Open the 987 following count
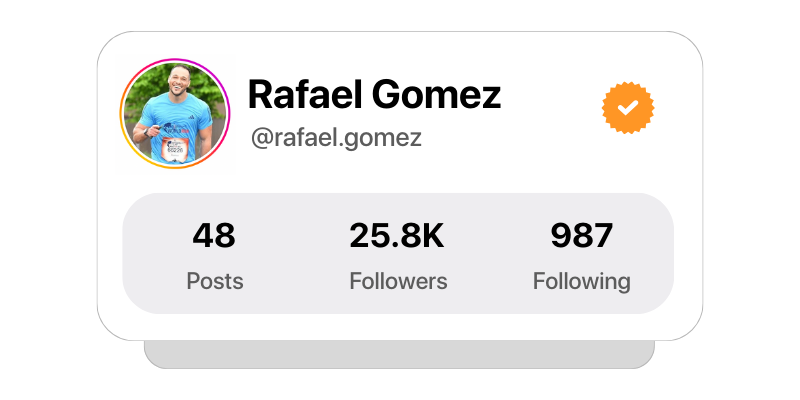The image size is (800, 400). click(x=582, y=236)
